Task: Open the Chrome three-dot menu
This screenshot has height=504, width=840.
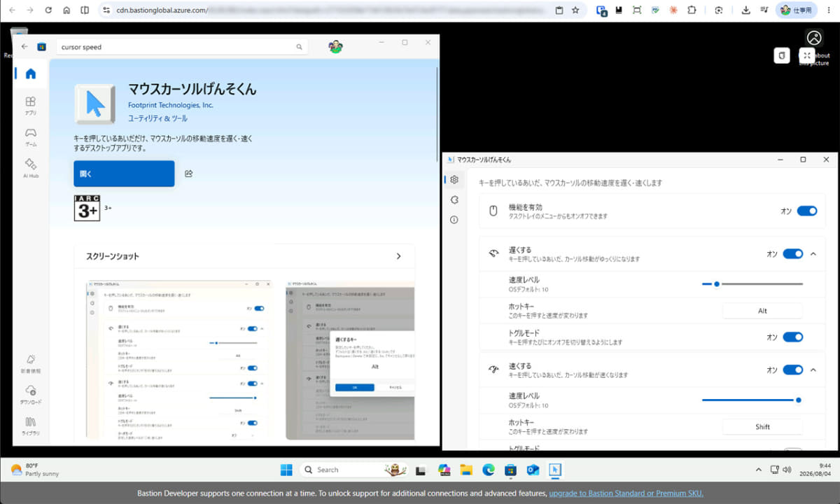Action: point(829,10)
